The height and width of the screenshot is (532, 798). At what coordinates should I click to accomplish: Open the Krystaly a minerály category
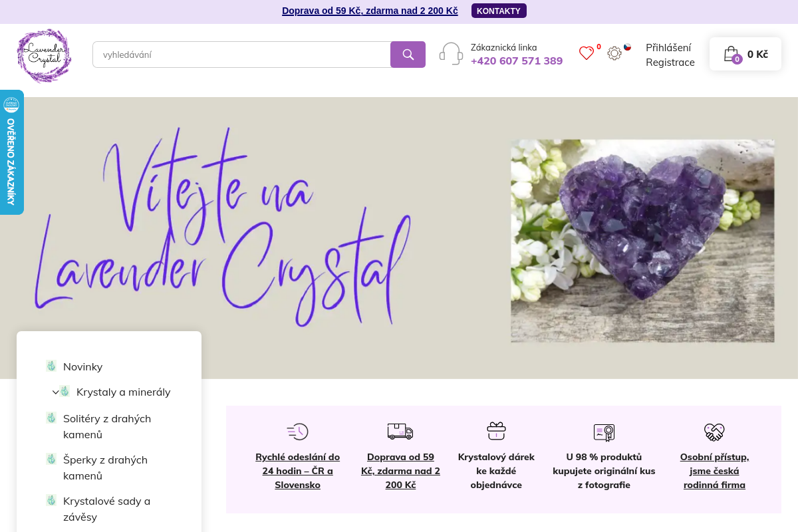click(124, 392)
